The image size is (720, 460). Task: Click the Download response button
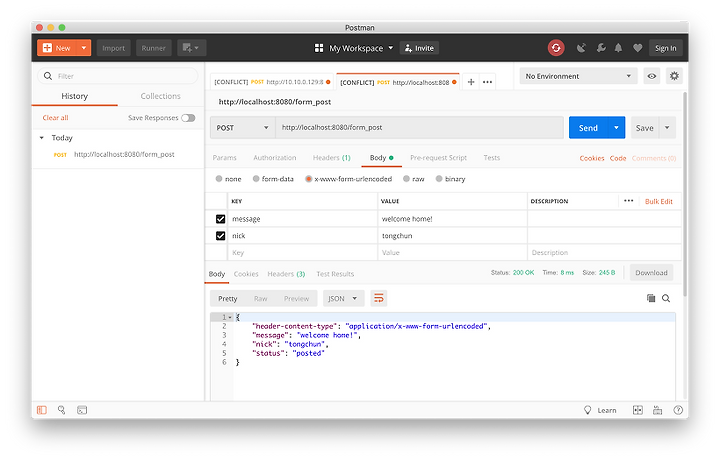pyautogui.click(x=651, y=273)
